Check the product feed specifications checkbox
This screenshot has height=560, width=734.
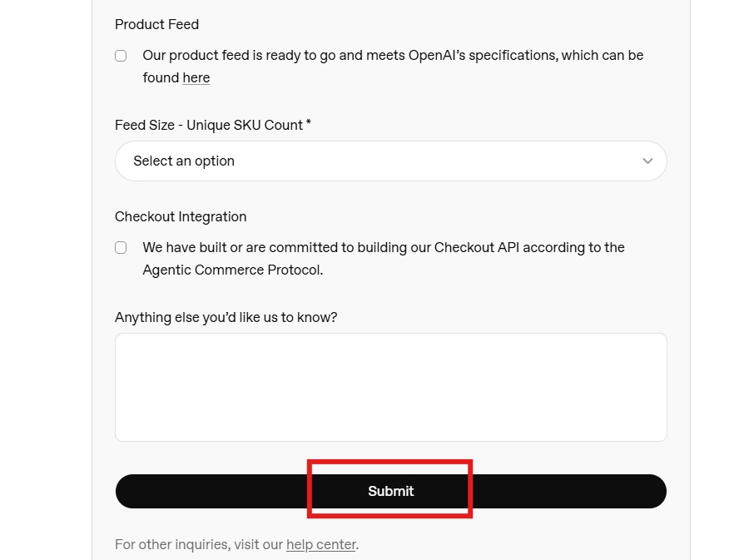pyautogui.click(x=121, y=56)
